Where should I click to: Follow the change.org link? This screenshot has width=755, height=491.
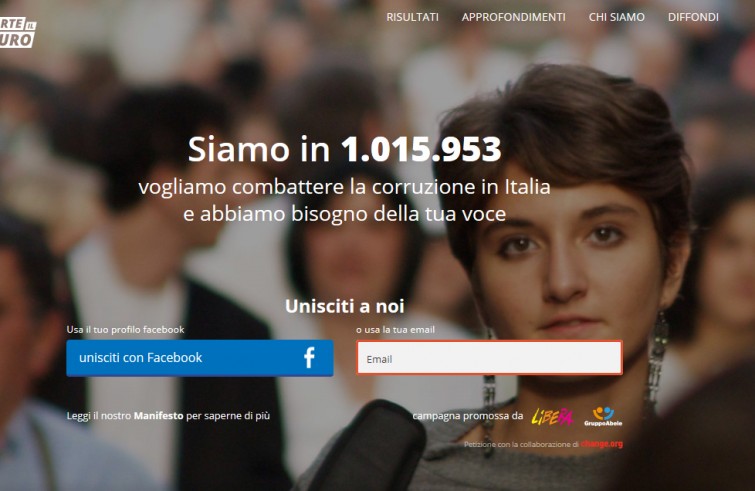[602, 443]
